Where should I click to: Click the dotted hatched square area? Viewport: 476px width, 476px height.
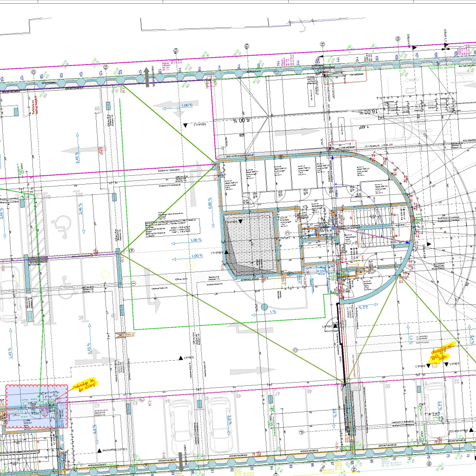coord(249,244)
